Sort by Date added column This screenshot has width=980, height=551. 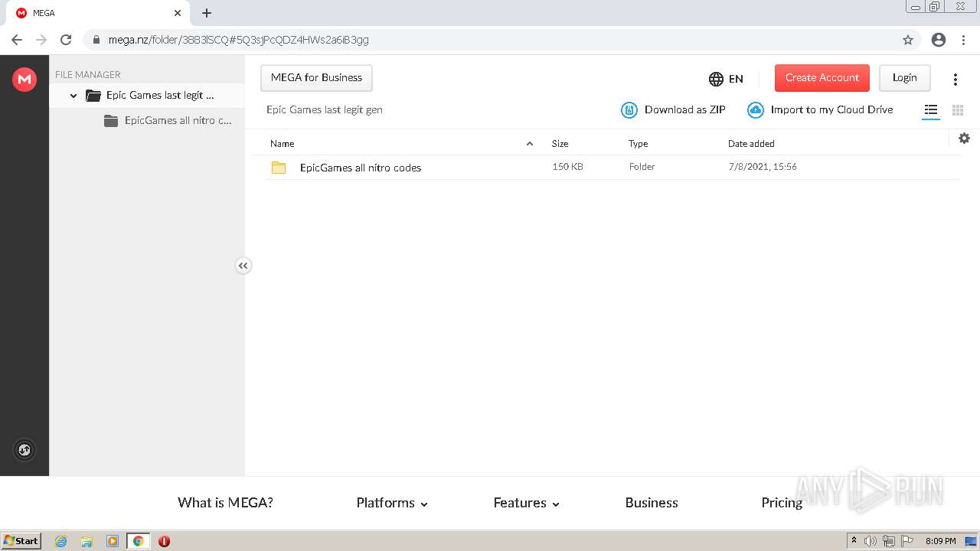[751, 144]
